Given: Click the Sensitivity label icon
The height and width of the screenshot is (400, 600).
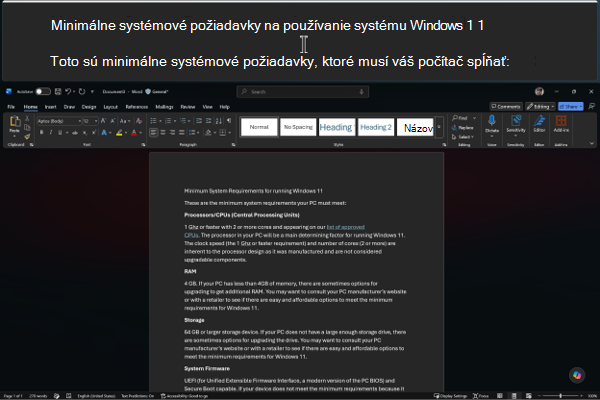Looking at the screenshot, I should pos(516,121).
